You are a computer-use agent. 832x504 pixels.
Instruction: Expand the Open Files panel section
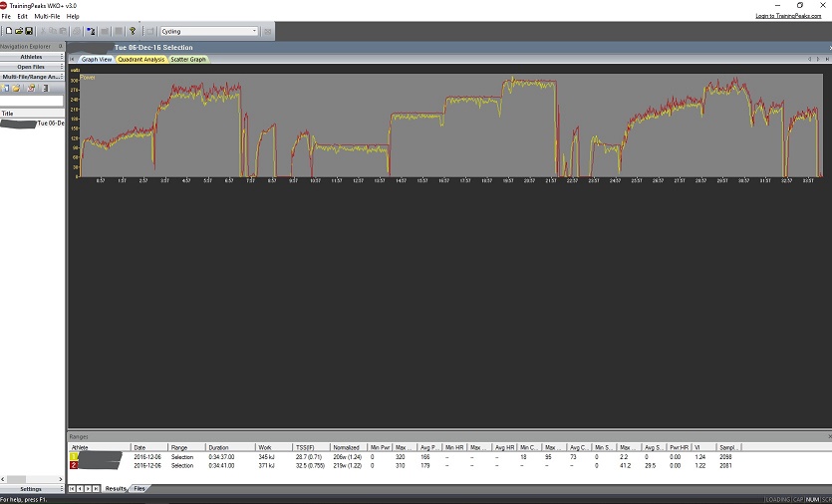[x=32, y=67]
